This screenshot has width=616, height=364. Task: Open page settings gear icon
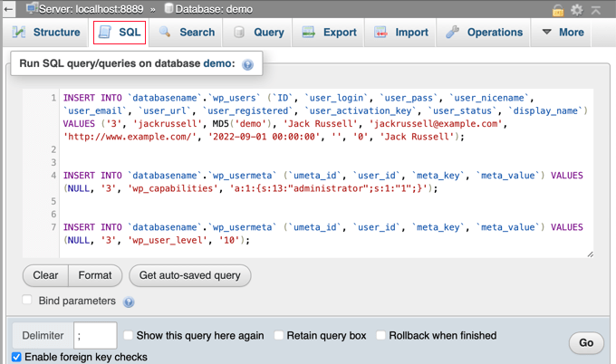pos(578,9)
